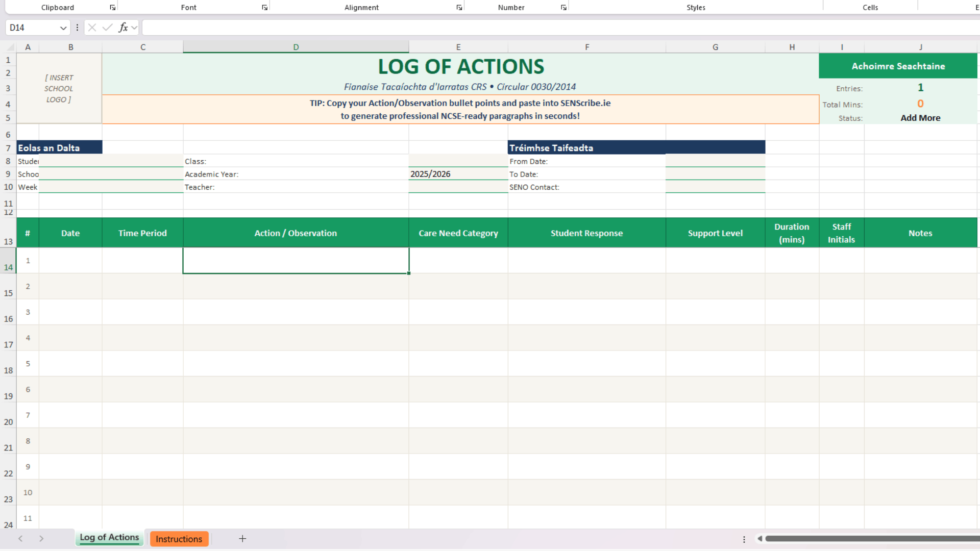Open the Font settings dialog launcher

tap(264, 8)
